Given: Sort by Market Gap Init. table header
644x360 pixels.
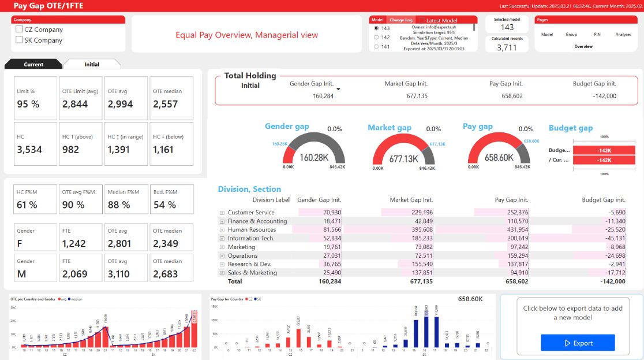Looking at the screenshot, I should coord(411,199).
